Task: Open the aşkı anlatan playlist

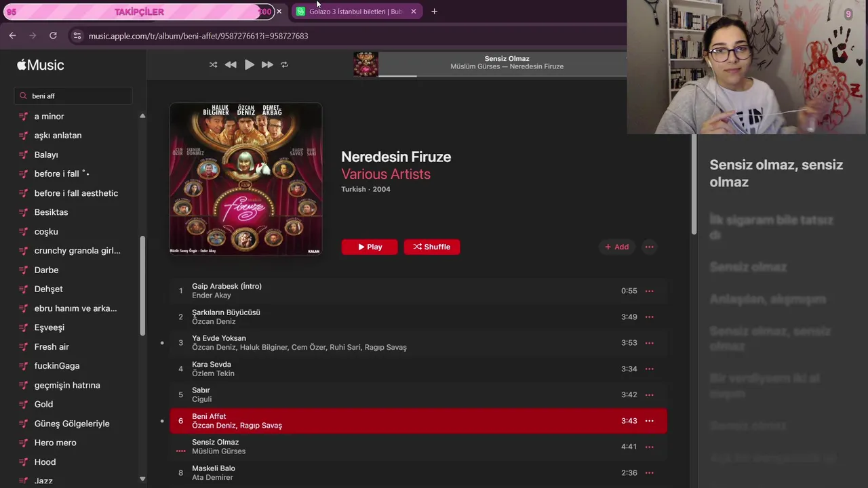Action: pos(58,136)
